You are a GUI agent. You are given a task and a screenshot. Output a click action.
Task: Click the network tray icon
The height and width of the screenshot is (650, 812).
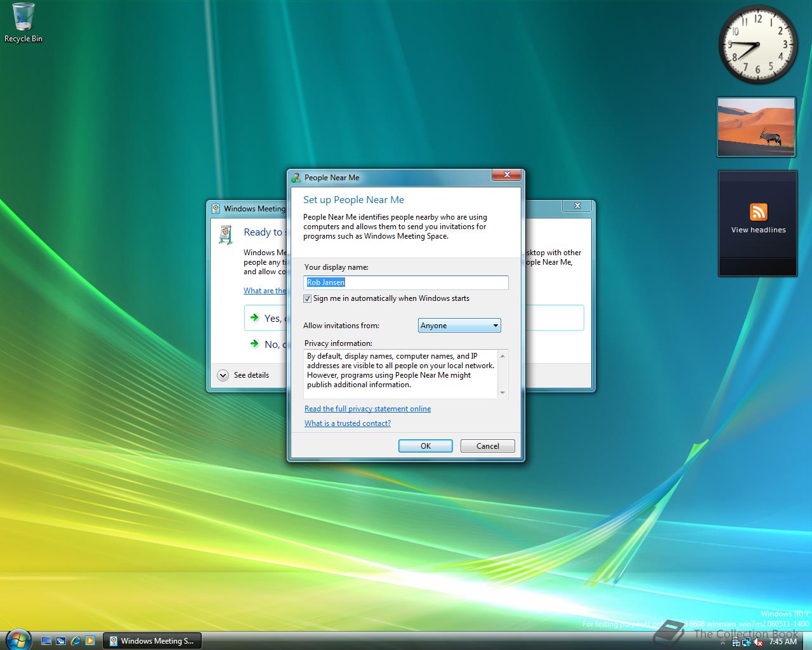tap(747, 642)
